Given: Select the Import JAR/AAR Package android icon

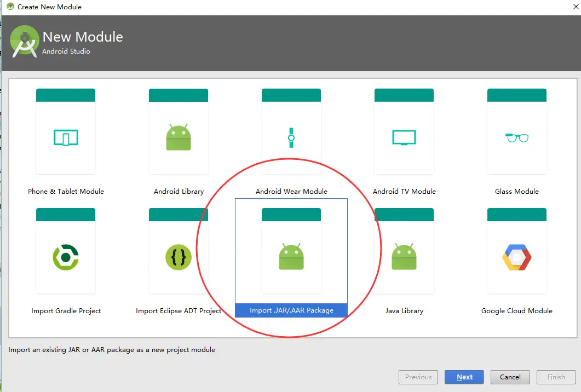Looking at the screenshot, I should click(x=291, y=256).
